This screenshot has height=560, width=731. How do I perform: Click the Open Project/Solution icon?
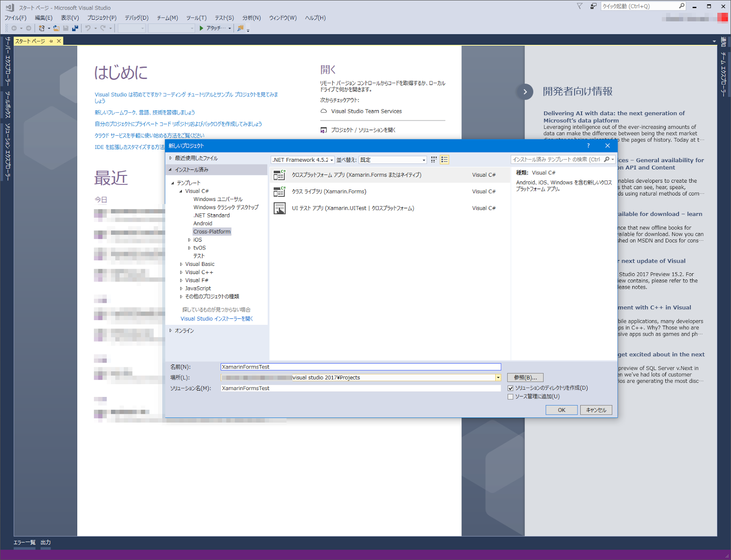[324, 130]
